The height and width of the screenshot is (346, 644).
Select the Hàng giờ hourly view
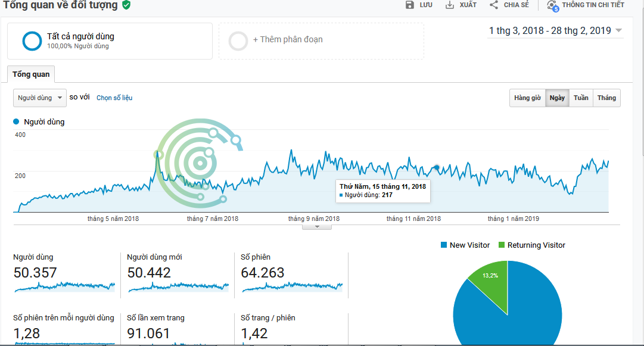[527, 98]
